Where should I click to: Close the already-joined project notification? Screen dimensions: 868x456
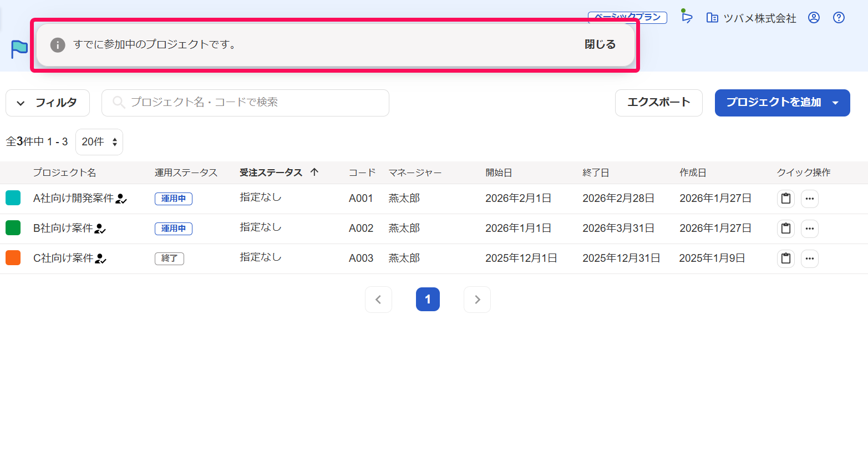pyautogui.click(x=600, y=44)
